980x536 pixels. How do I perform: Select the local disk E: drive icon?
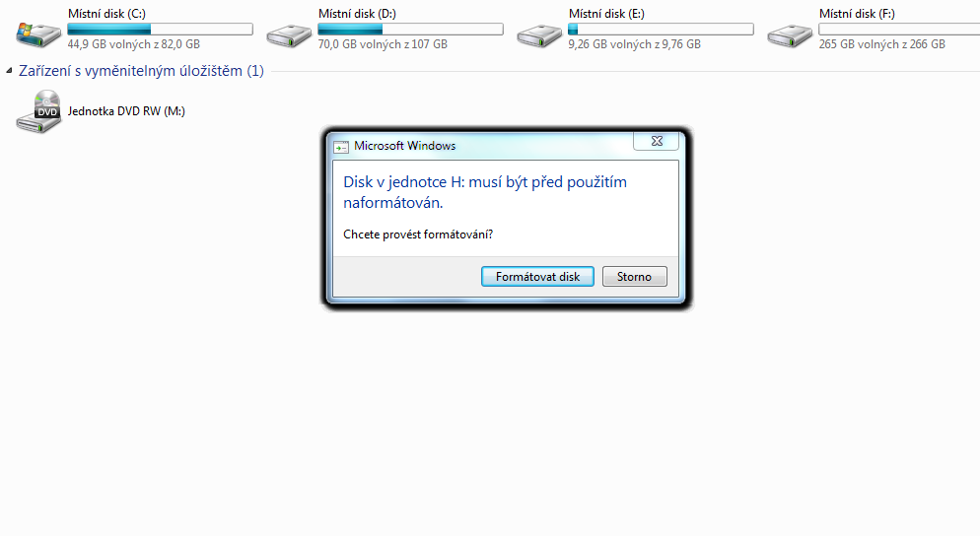(x=539, y=35)
